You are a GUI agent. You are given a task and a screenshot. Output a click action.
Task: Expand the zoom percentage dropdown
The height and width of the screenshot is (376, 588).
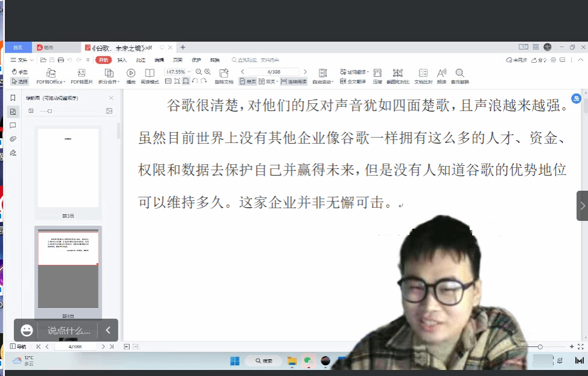pos(189,72)
